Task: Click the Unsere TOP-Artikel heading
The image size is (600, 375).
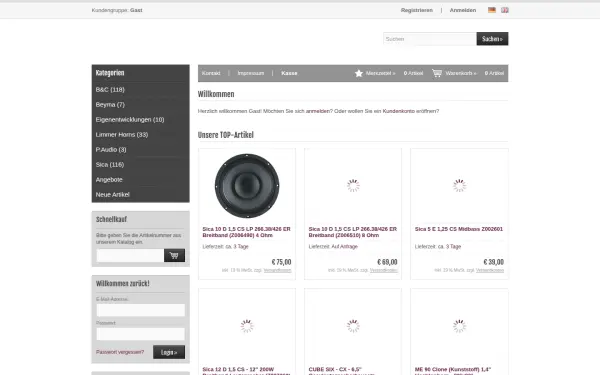Action: tap(226, 135)
